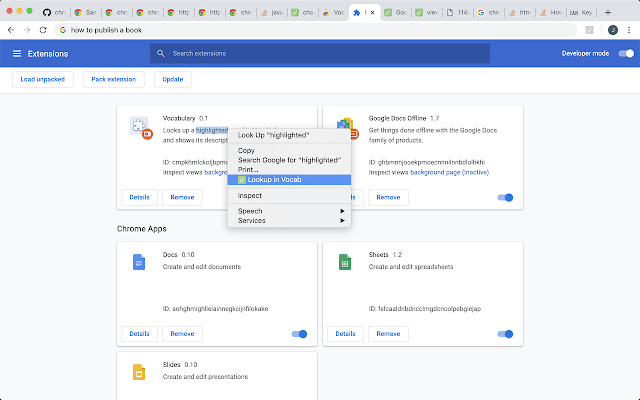Image resolution: width=640 pixels, height=400 pixels.
Task: Click the Google Docs Offline extension ID text
Action: [x=427, y=162]
